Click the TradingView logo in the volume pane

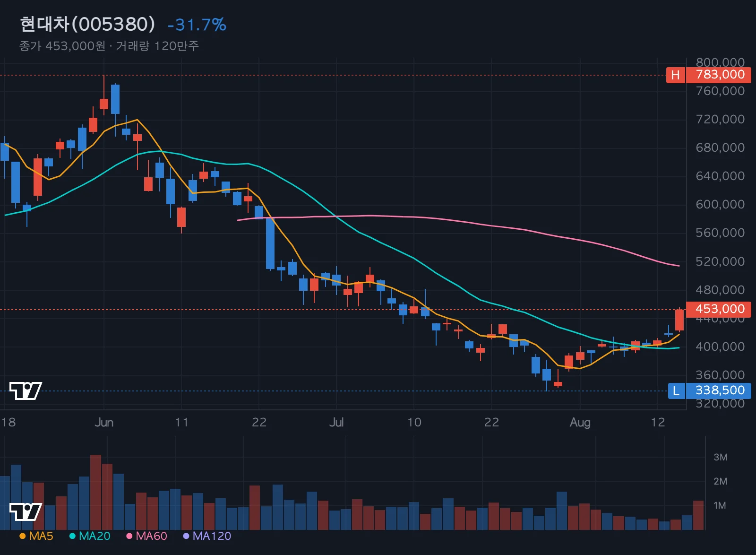(26, 512)
